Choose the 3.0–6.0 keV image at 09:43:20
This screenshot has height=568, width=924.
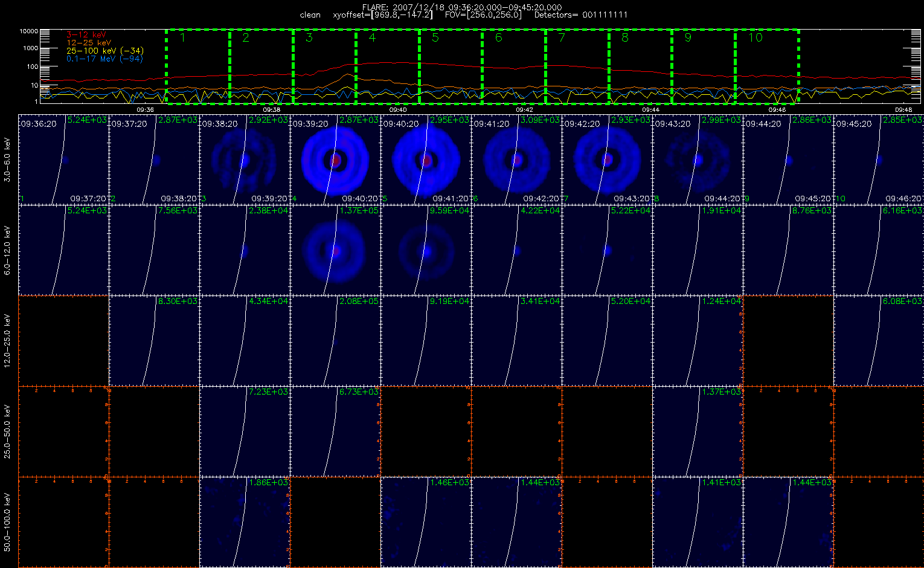click(x=698, y=159)
